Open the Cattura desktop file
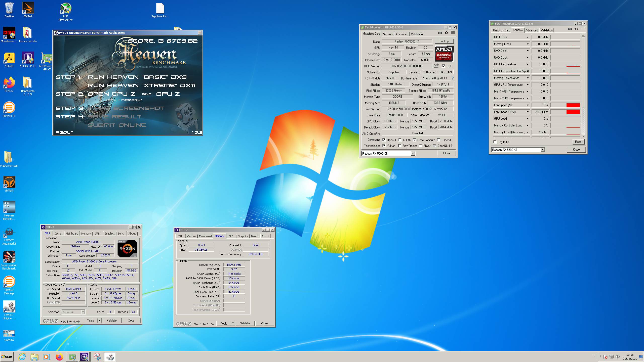The width and height of the screenshot is (644, 362). click(x=9, y=336)
